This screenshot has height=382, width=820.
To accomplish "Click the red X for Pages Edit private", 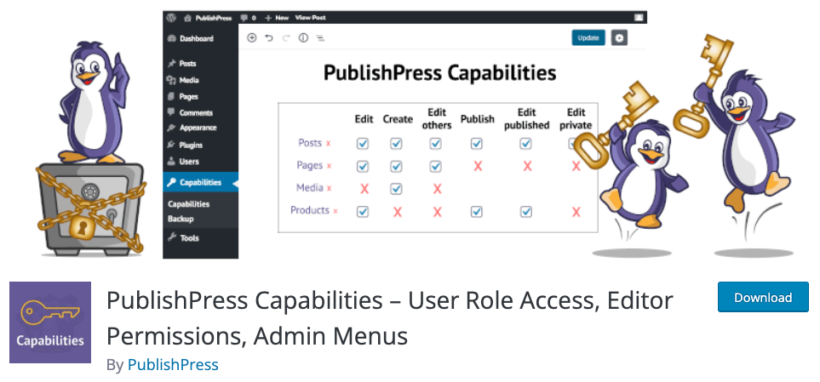I will pyautogui.click(x=576, y=166).
